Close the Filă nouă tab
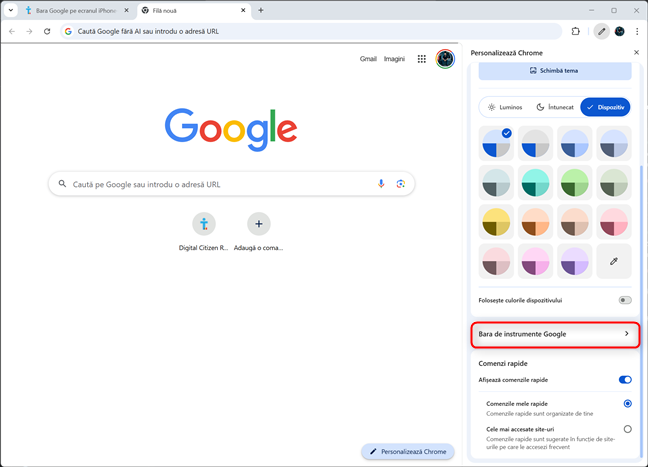 click(243, 10)
